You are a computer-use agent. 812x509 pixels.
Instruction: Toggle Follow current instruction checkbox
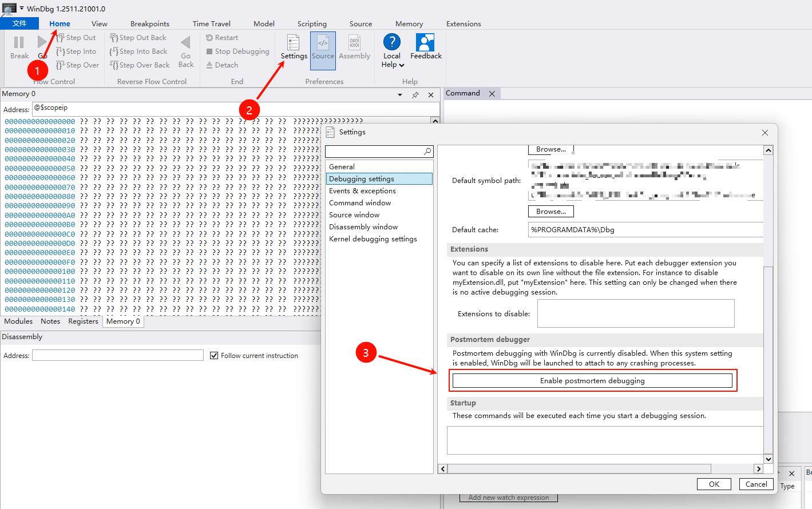pos(214,356)
